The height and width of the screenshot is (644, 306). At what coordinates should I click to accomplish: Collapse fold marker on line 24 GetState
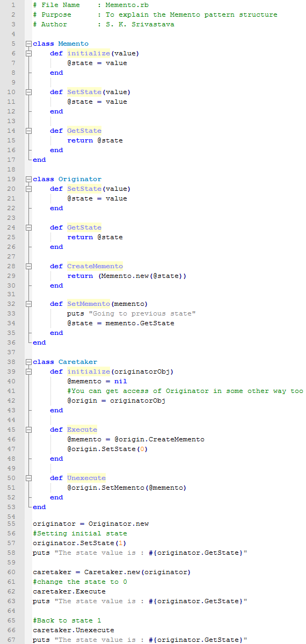(x=28, y=227)
